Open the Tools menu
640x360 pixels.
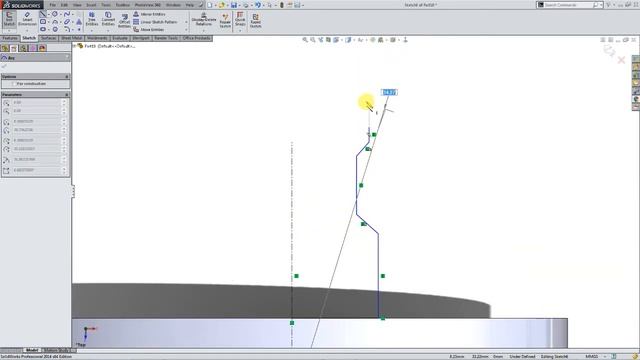point(106,5)
